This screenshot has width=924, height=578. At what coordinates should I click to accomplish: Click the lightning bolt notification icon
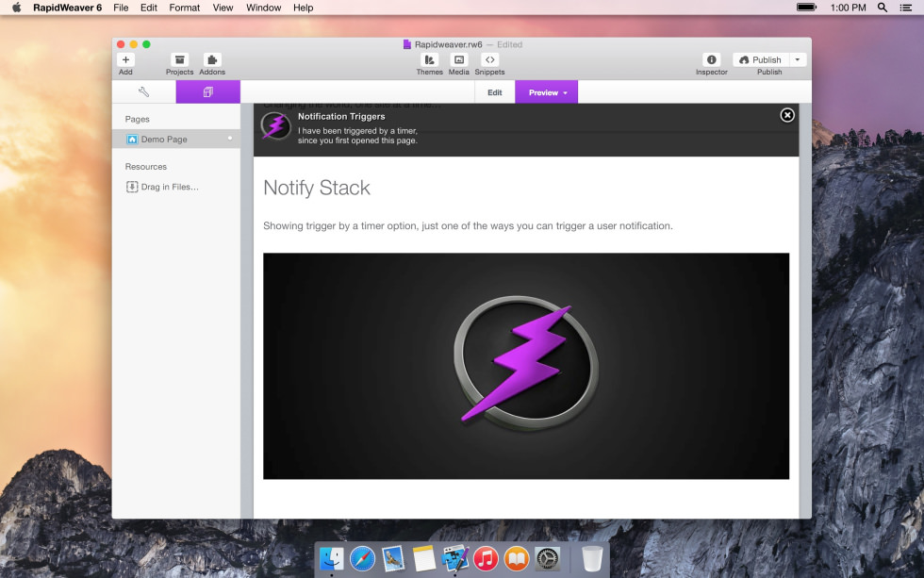tap(275, 126)
